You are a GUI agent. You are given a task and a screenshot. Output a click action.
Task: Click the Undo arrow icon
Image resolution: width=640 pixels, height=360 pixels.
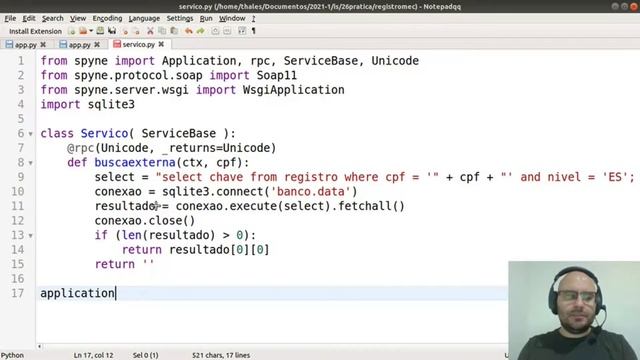[188, 31]
